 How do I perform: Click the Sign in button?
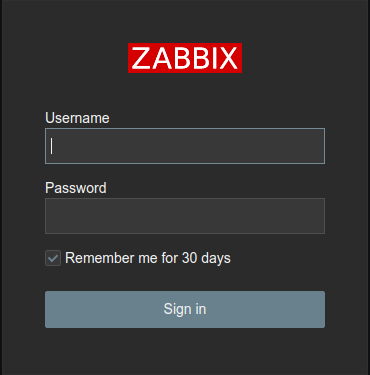(185, 309)
